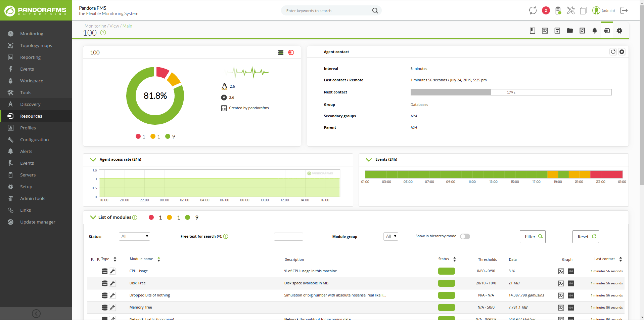The image size is (644, 320).
Task: Collapse the Agent access rate (24h) panel
Action: (x=93, y=160)
